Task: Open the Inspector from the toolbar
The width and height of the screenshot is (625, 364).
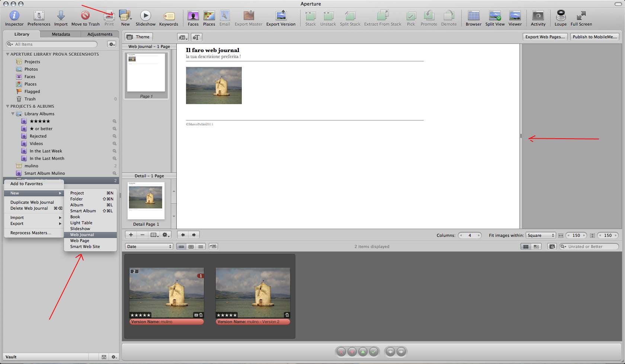Action: click(x=14, y=18)
